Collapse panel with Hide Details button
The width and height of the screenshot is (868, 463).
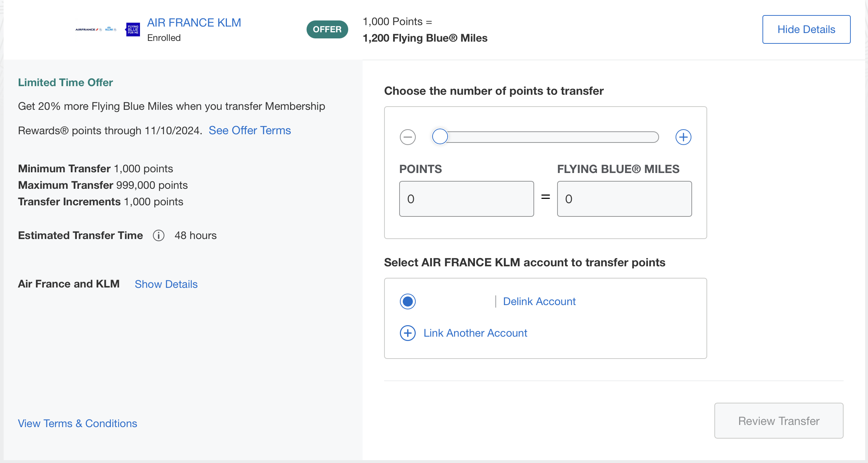tap(806, 29)
